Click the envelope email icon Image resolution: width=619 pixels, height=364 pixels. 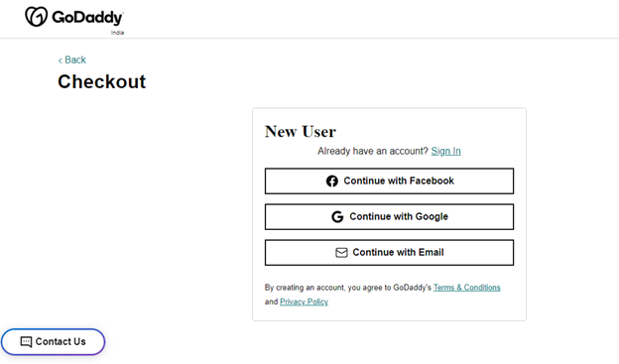341,253
